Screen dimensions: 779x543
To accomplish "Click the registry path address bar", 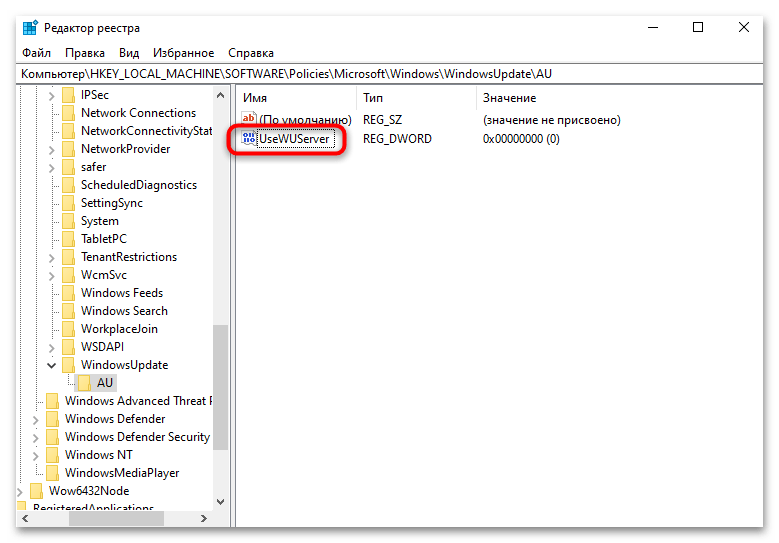I will coord(390,74).
